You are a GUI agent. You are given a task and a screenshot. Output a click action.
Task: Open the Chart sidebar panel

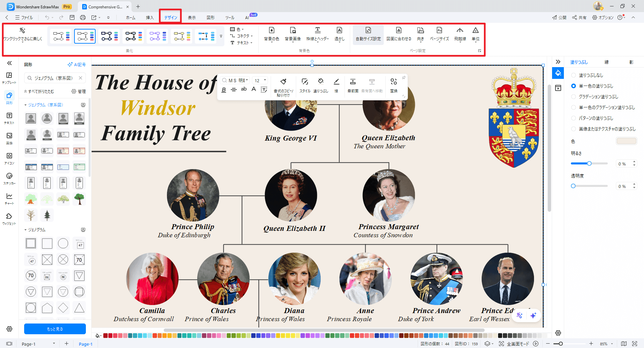tap(9, 199)
